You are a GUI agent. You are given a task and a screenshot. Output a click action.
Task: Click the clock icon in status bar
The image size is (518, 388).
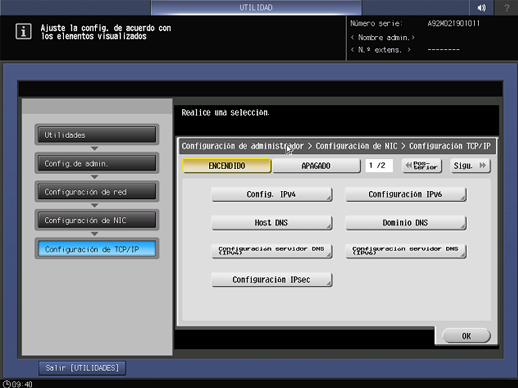tap(6, 384)
